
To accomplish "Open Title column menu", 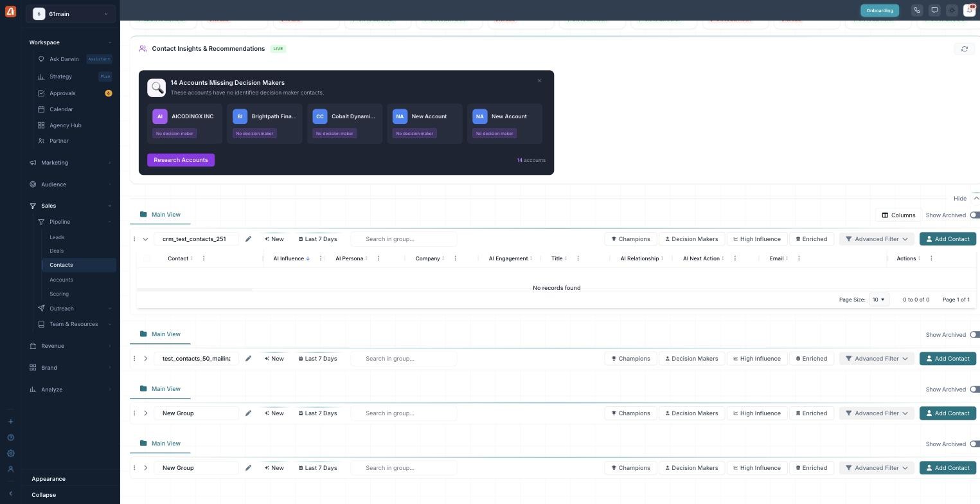I will (x=578, y=258).
